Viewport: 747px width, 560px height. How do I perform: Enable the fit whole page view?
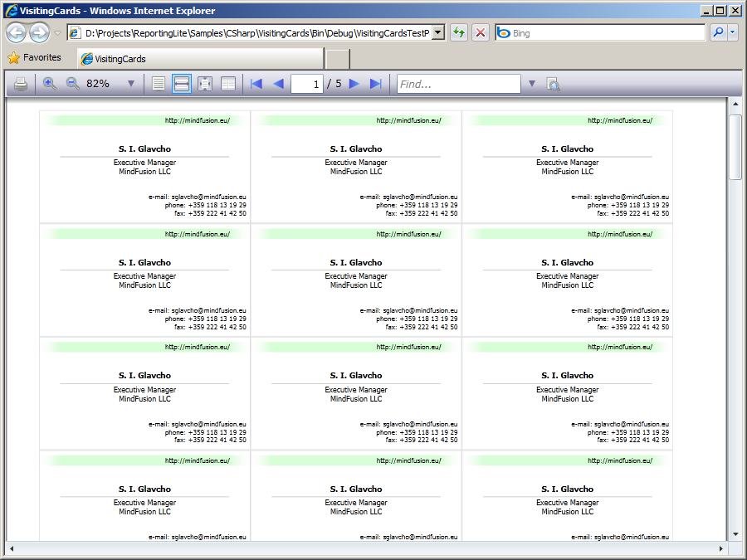click(204, 84)
